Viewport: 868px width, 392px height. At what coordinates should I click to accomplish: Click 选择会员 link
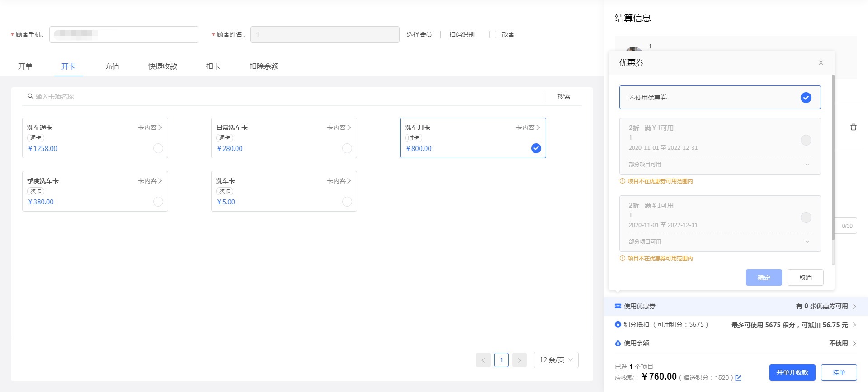coord(419,34)
